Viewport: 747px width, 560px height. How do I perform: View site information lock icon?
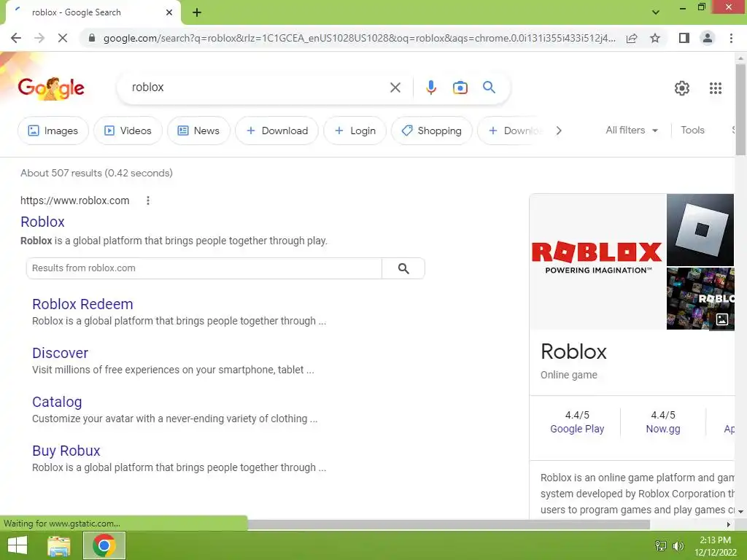[92, 38]
